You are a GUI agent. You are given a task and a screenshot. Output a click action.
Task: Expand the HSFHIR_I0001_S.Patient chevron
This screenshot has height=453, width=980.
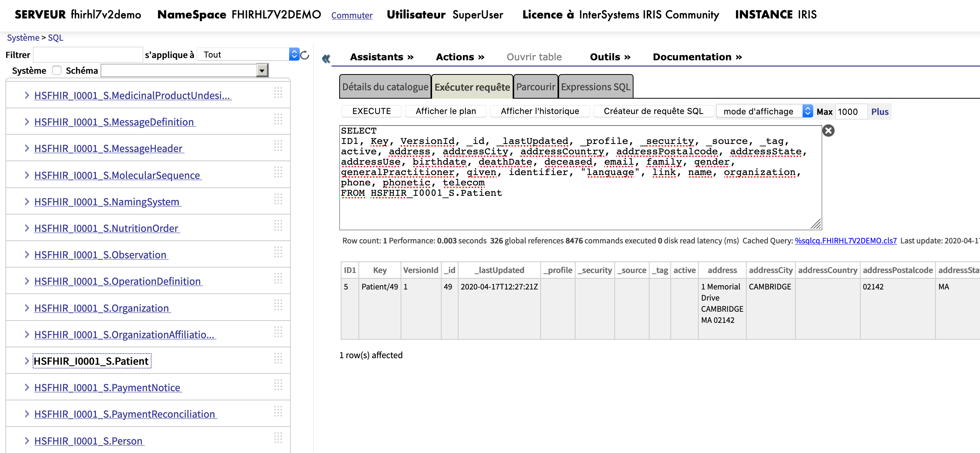tap(26, 361)
